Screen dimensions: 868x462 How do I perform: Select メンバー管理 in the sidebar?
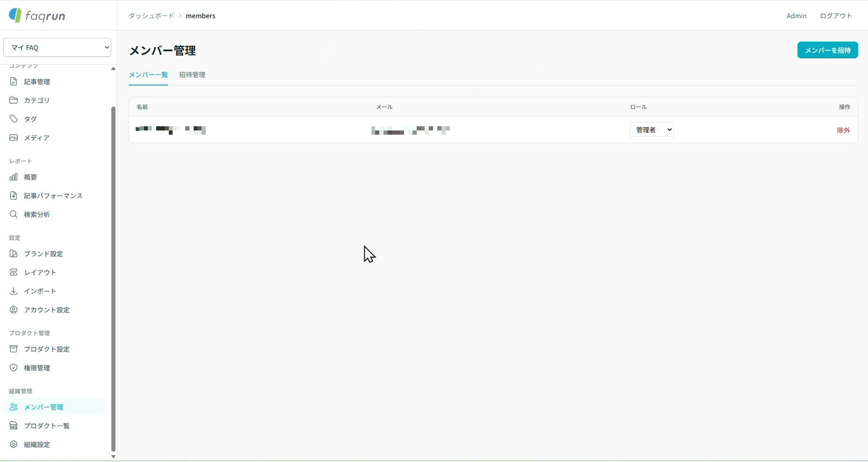tap(54, 407)
